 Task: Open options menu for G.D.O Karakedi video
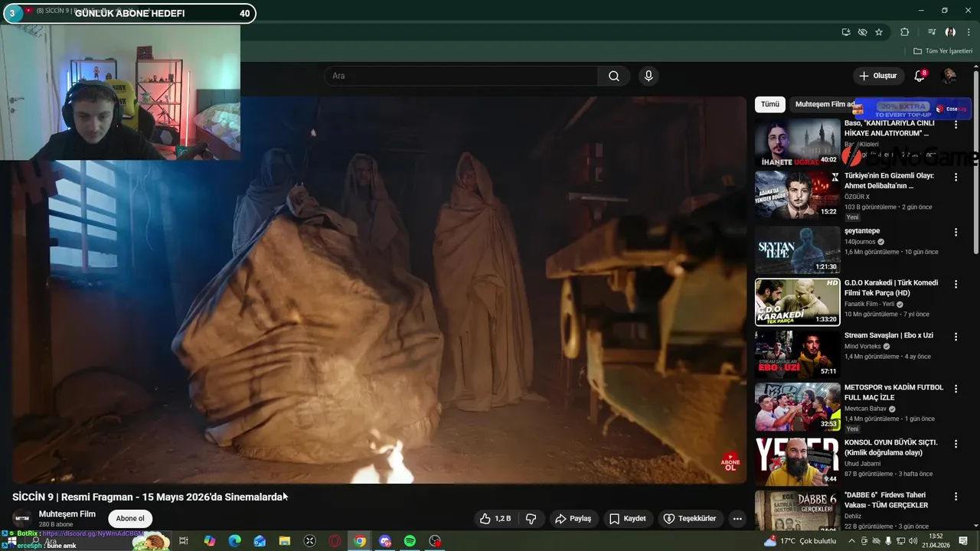[955, 284]
